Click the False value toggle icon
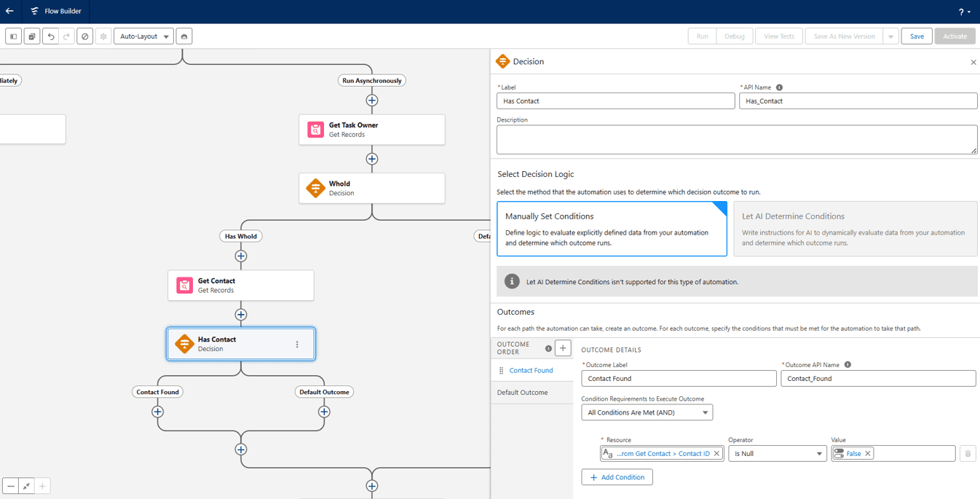 coord(839,454)
